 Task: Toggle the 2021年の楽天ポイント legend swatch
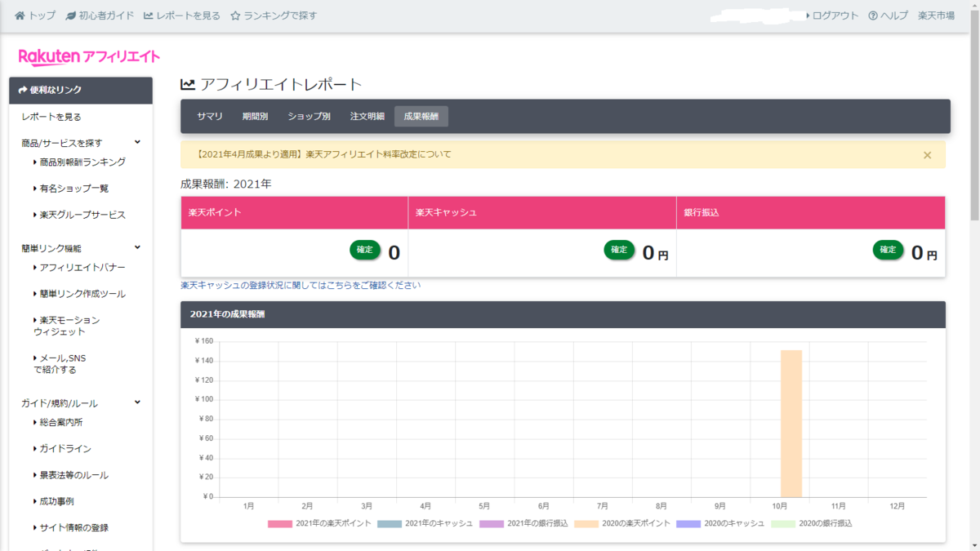point(280,523)
